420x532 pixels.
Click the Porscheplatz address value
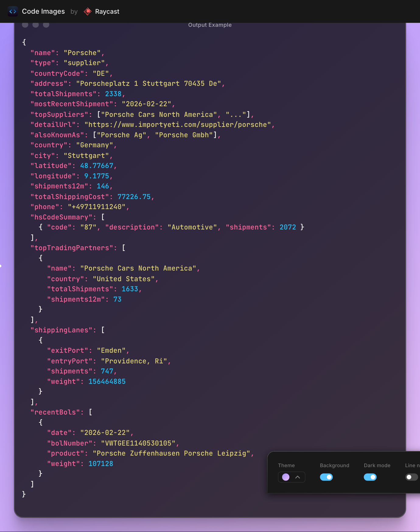point(149,84)
